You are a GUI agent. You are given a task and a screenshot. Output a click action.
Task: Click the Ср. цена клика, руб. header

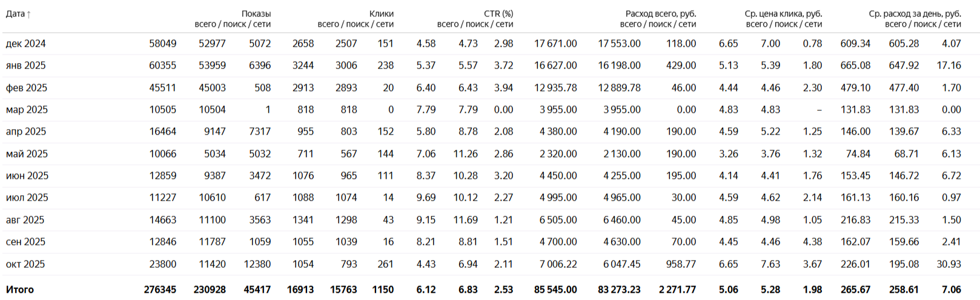(783, 13)
